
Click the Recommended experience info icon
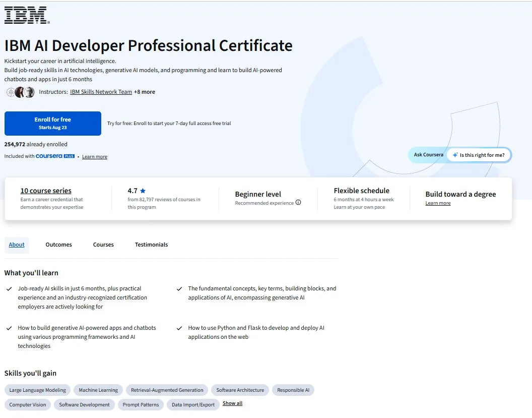point(298,202)
